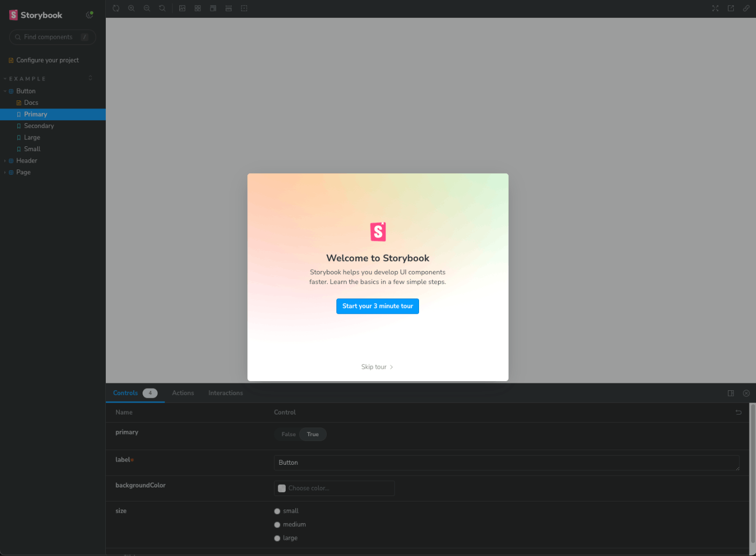Enable the outlines tool
The height and width of the screenshot is (556, 756).
tap(244, 9)
